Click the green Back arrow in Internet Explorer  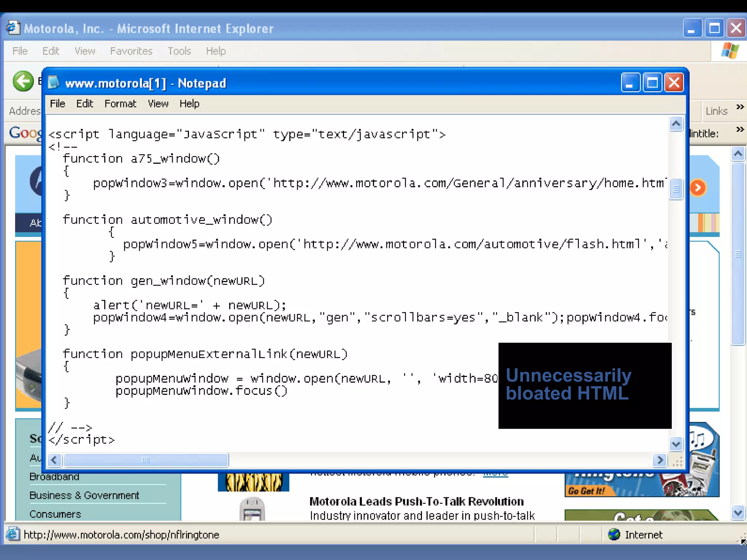coord(23,81)
